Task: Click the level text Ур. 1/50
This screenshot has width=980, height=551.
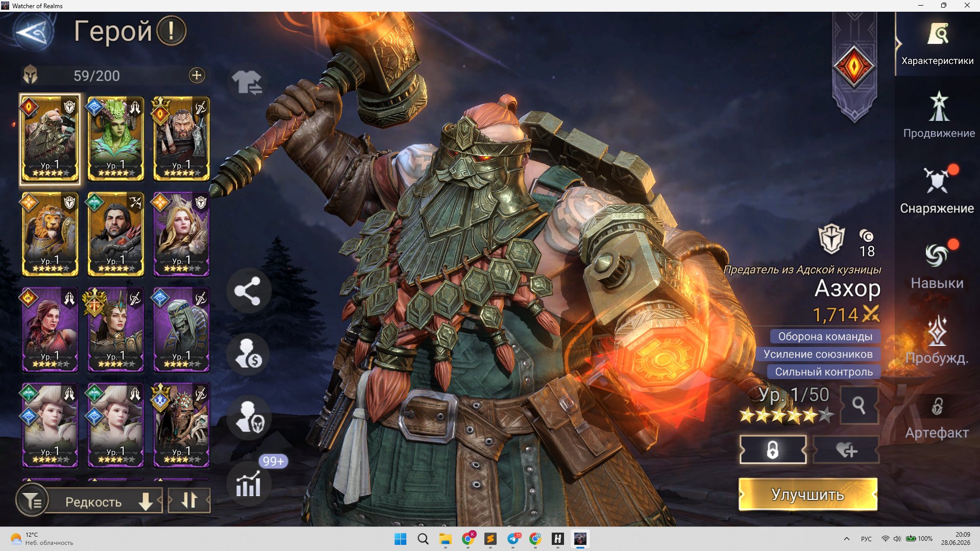Action: coord(794,395)
